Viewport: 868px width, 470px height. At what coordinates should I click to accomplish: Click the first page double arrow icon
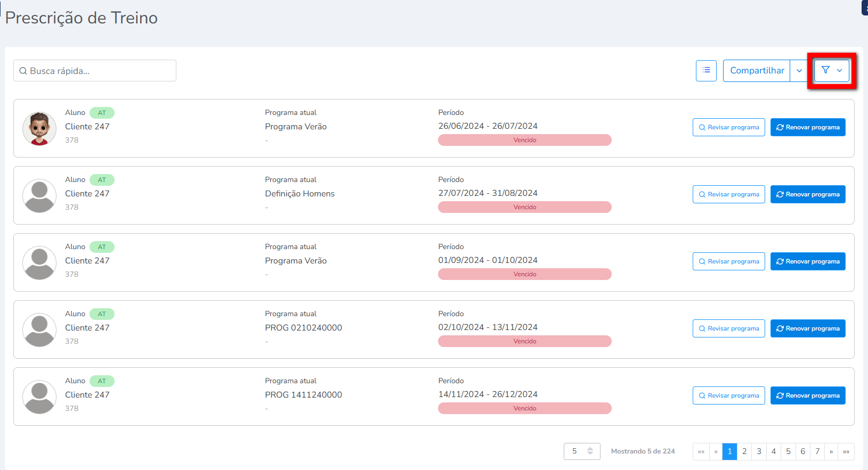pyautogui.click(x=701, y=451)
